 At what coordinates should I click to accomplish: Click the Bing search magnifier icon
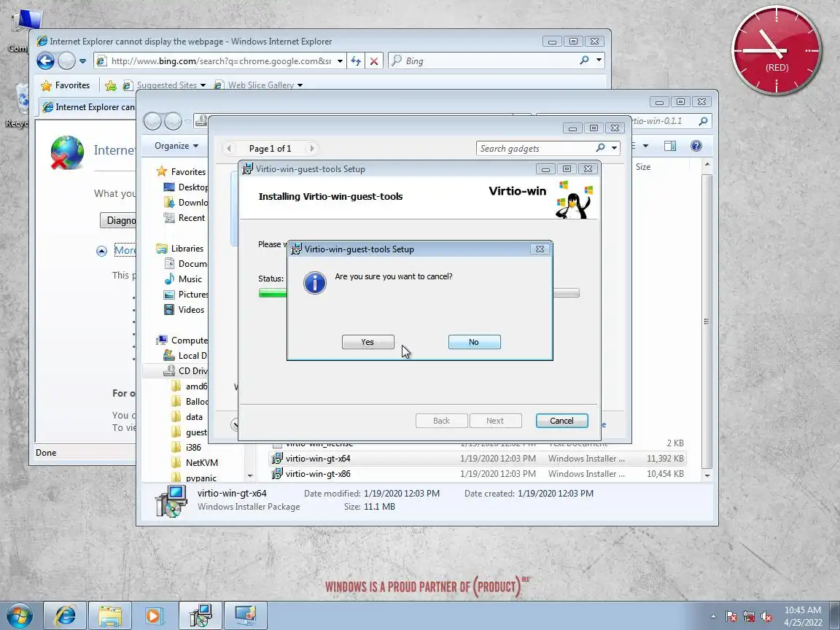click(585, 61)
